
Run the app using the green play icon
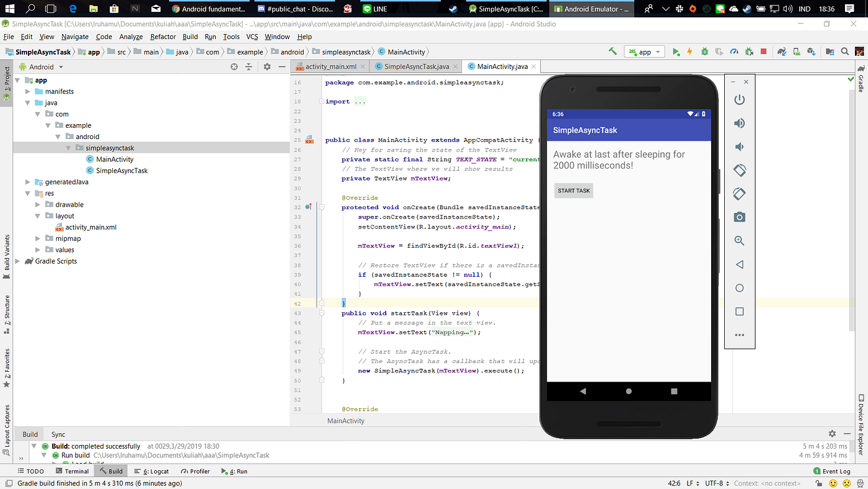click(676, 52)
